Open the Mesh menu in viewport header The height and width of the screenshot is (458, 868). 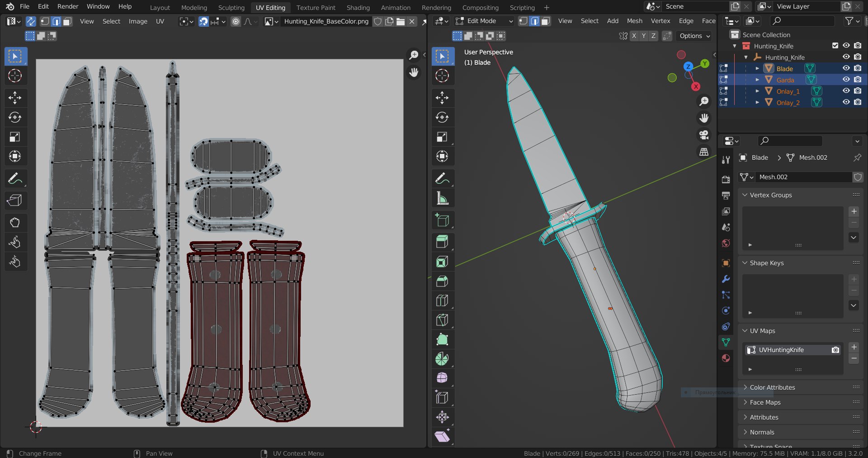click(634, 21)
